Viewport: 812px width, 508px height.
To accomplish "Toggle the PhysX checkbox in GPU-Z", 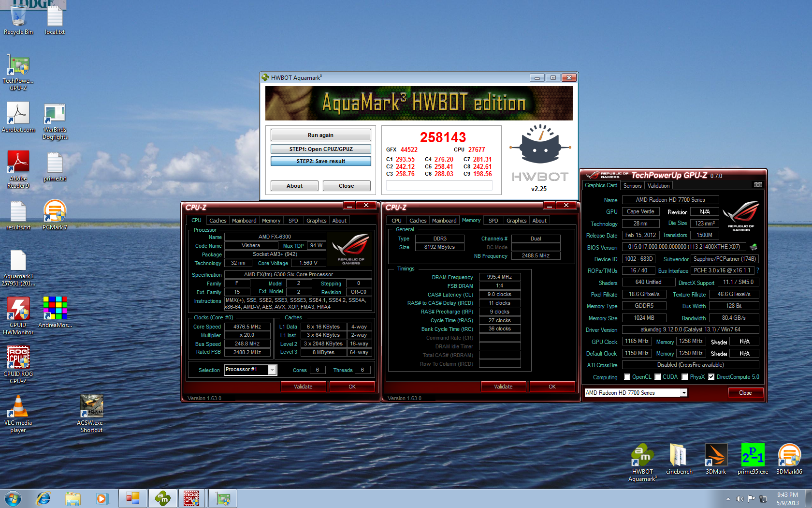I will [x=685, y=377].
